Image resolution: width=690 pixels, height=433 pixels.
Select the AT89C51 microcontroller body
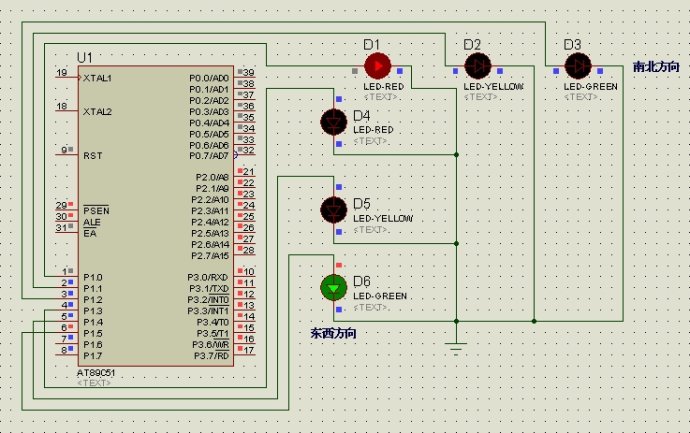point(156,216)
